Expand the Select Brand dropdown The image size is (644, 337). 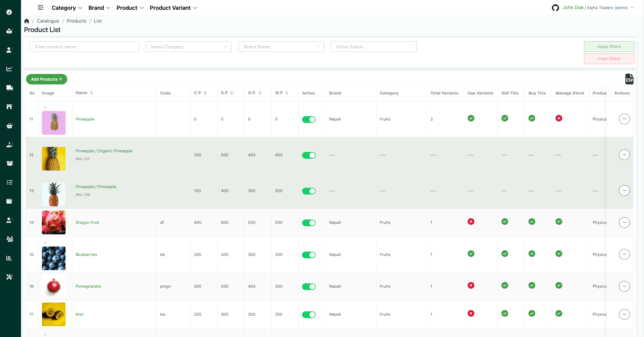[281, 47]
